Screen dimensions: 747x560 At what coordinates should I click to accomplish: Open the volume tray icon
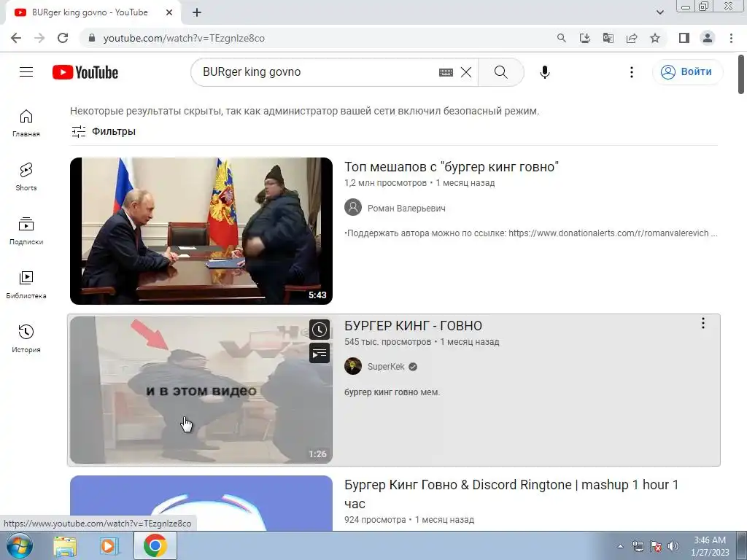click(673, 546)
